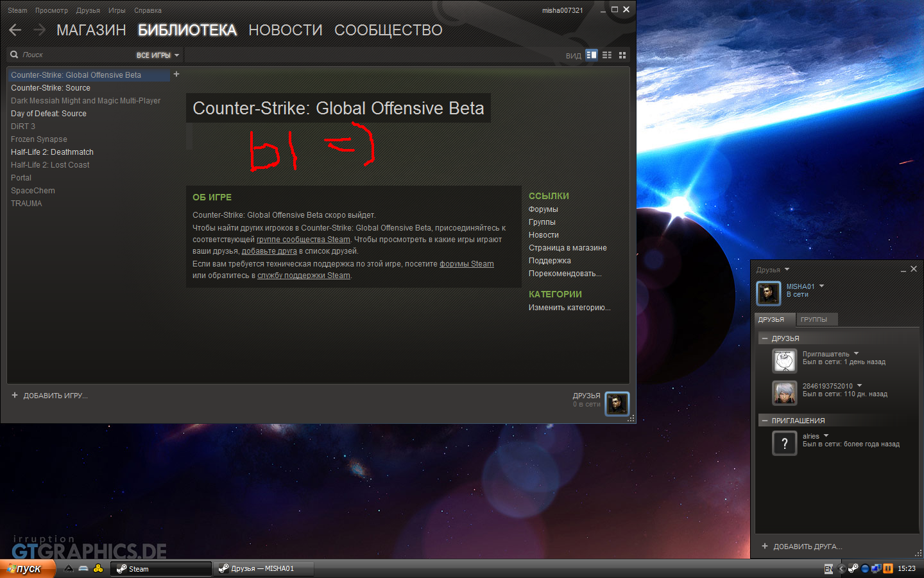The height and width of the screenshot is (578, 924).
Task: Follow the 'группе сообщества Steam' link
Action: click(304, 240)
